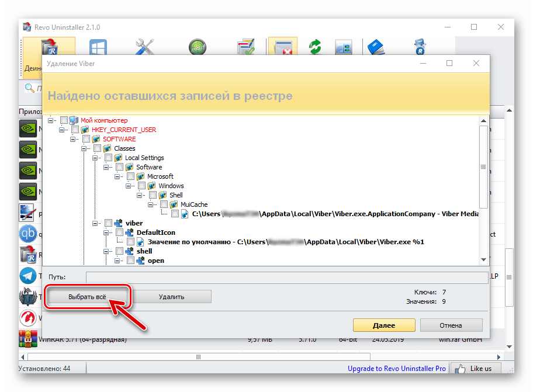Click registry icon beside HKEY_CURRENT_USER
The width and height of the screenshot is (533, 392).
coord(85,130)
